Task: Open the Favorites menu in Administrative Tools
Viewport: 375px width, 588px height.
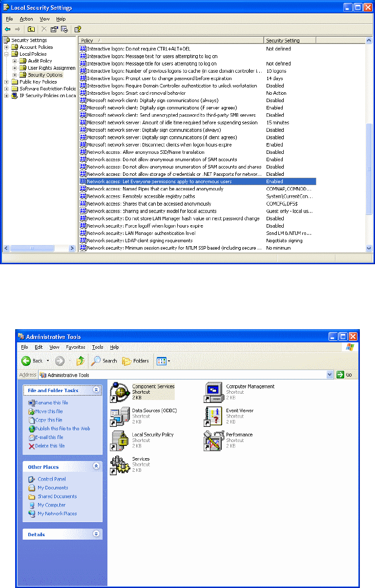Action: click(76, 347)
